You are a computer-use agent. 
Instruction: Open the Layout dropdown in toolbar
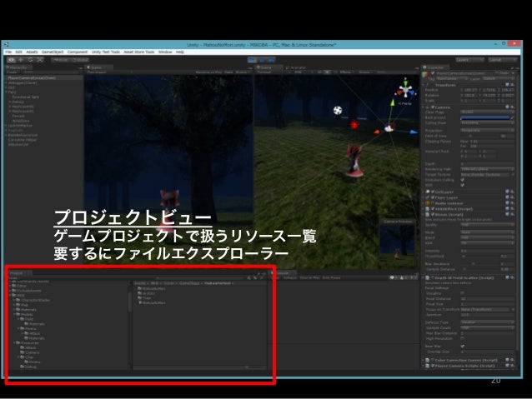(x=502, y=60)
